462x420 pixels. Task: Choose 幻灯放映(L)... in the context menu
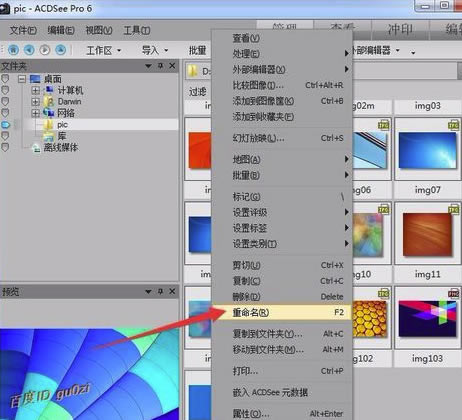click(282, 138)
